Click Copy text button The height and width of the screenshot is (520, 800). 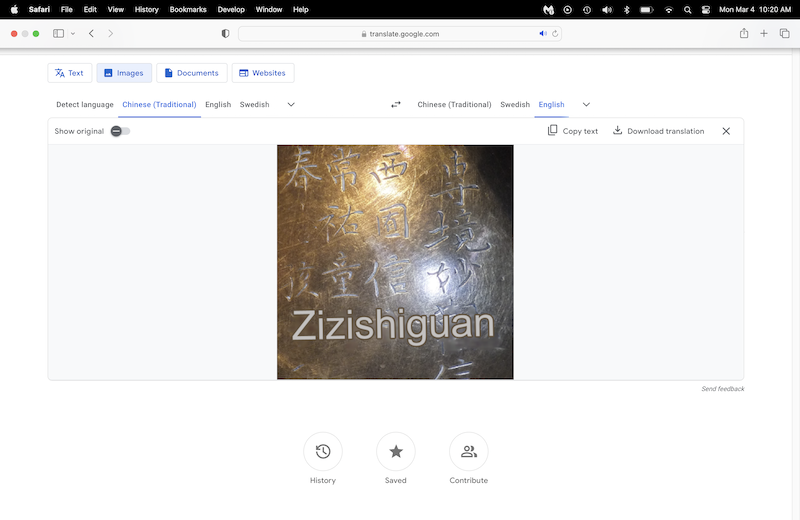tap(573, 131)
